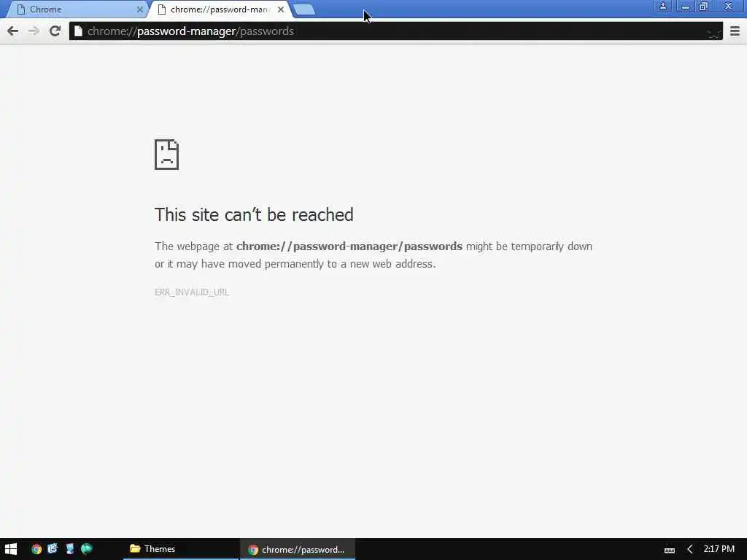747x560 pixels.
Task: Restore down the Chrome window
Action: click(x=704, y=6)
